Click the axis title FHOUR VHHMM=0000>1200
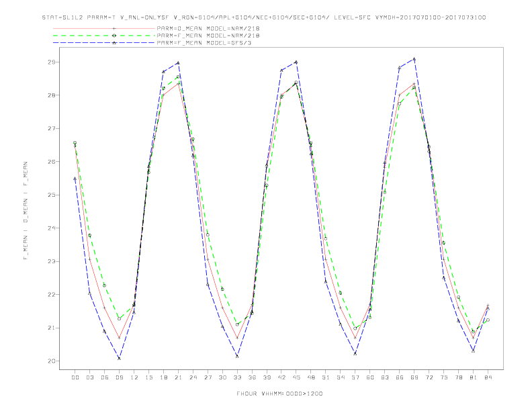 pyautogui.click(x=279, y=394)
